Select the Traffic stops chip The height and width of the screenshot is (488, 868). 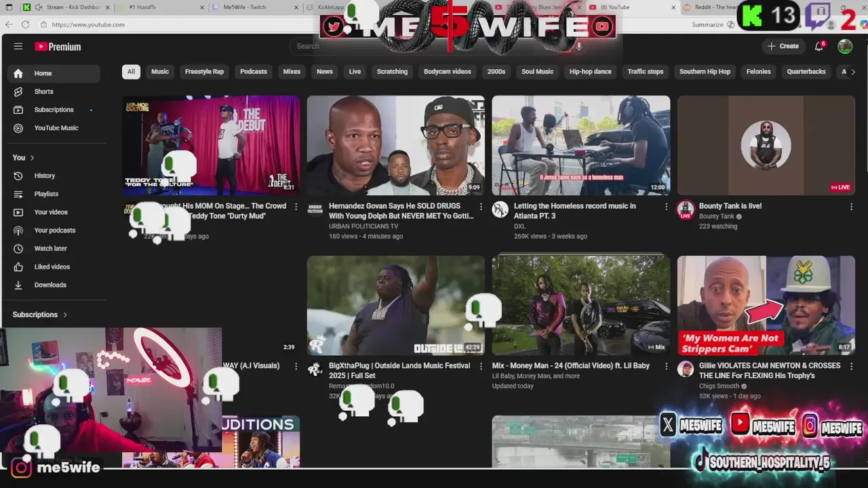point(645,72)
